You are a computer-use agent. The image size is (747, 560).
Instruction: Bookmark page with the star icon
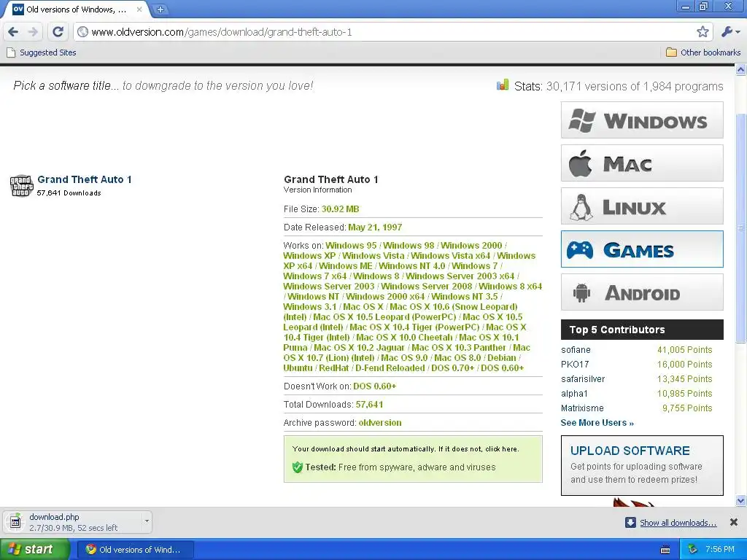[x=703, y=32]
